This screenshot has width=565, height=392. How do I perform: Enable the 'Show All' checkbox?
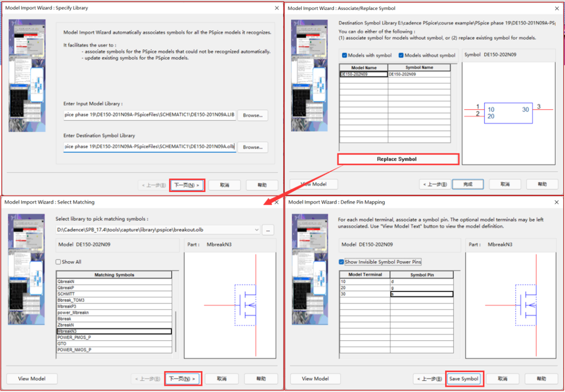59,262
